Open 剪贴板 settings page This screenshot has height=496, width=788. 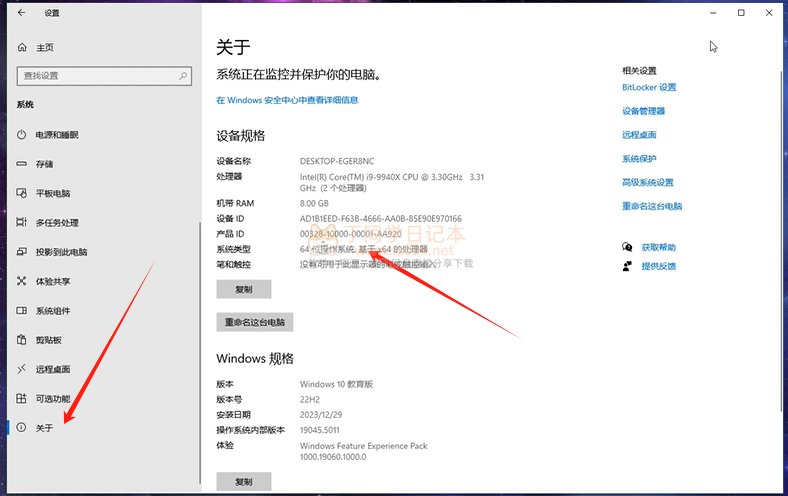(x=48, y=340)
